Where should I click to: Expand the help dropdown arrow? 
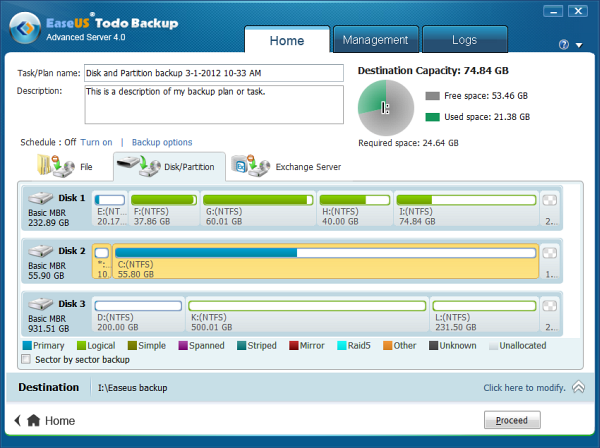(579, 46)
